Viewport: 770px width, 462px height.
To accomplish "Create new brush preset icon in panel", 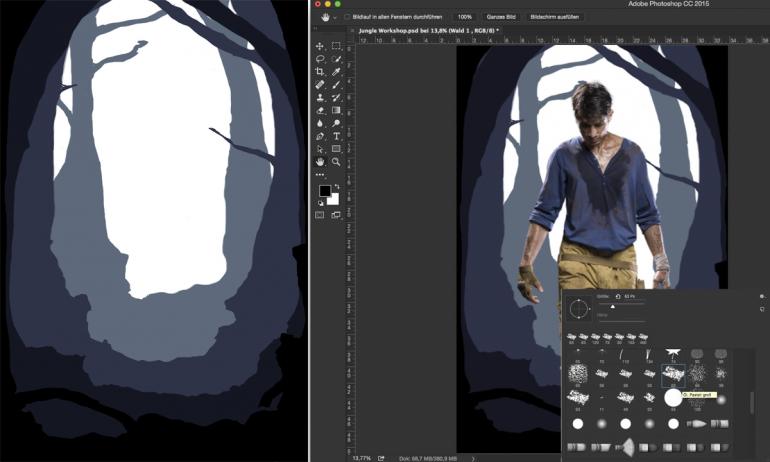I will click(x=762, y=309).
